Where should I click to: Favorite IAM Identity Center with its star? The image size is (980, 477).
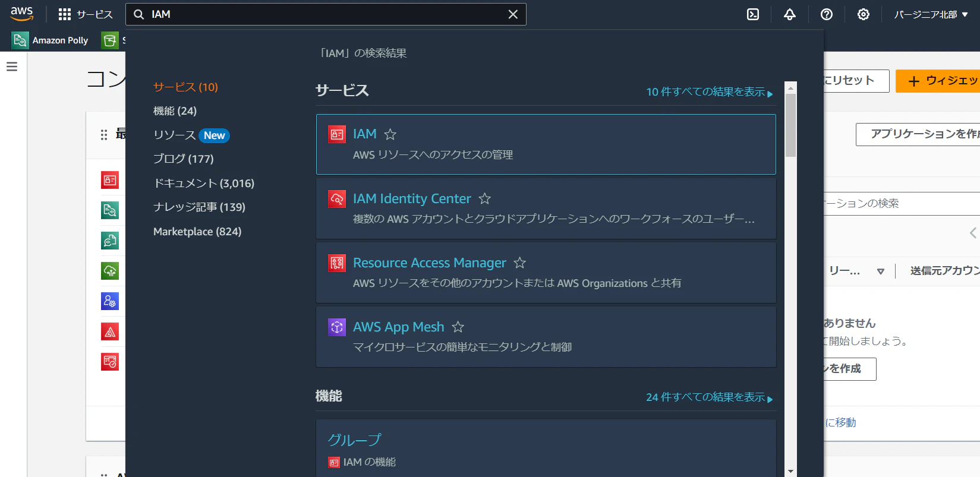click(x=485, y=198)
